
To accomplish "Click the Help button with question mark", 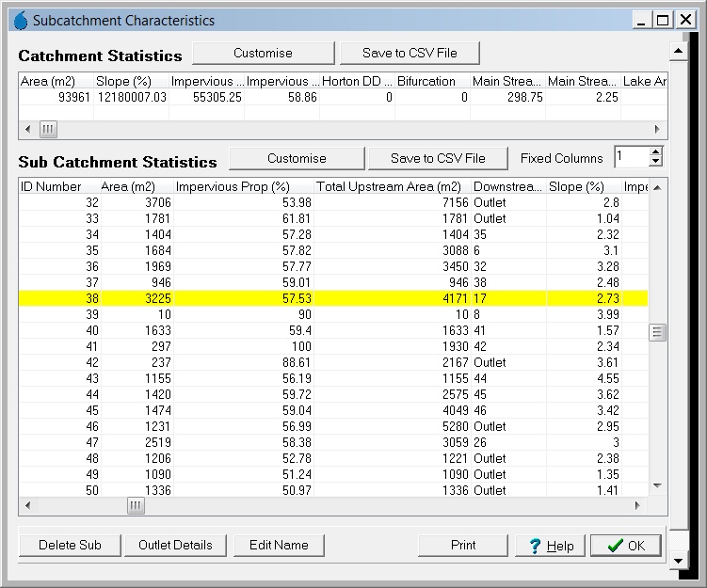I will (550, 546).
